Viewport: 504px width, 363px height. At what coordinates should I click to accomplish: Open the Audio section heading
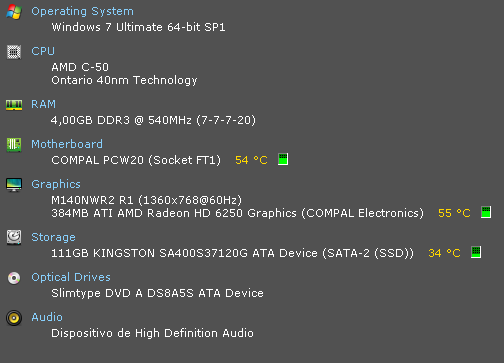47,317
